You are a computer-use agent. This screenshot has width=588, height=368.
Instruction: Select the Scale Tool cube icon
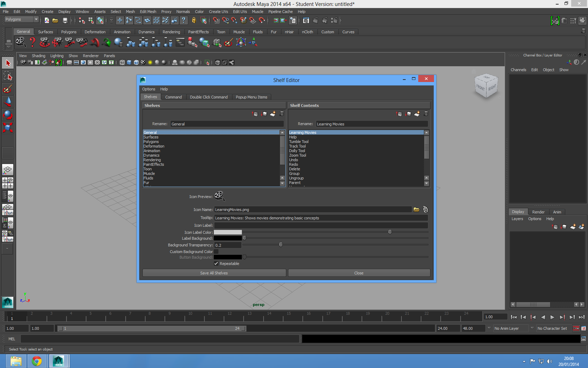point(8,127)
